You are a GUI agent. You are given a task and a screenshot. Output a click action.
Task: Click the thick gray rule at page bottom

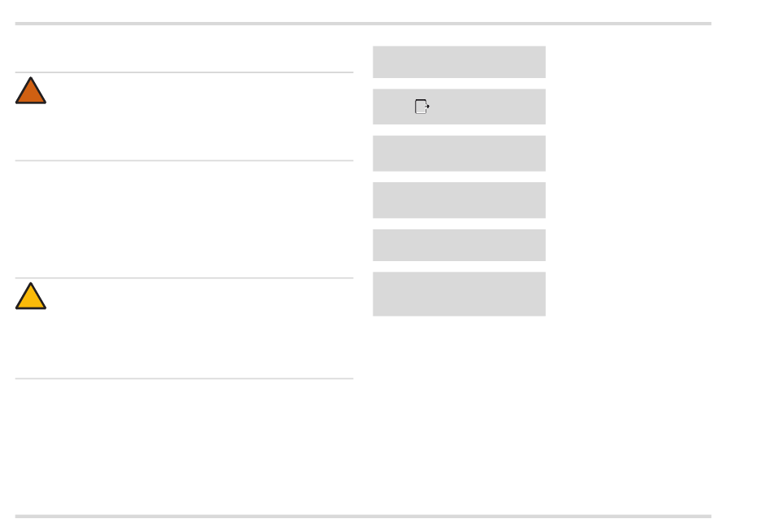click(x=363, y=516)
